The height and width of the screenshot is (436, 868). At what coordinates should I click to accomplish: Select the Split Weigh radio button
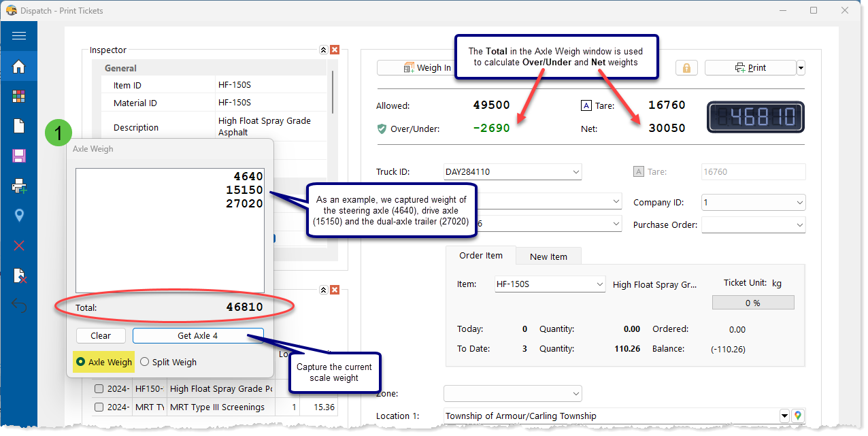[x=144, y=363]
